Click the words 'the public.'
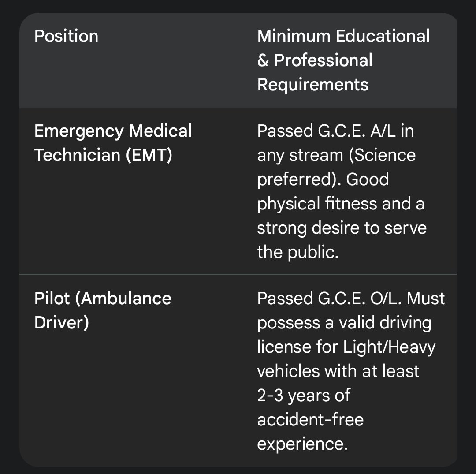The width and height of the screenshot is (476, 474). tap(297, 252)
